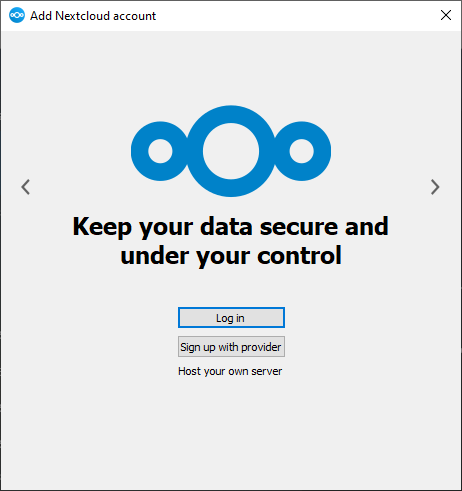The image size is (462, 491).
Task: Click the word "control" in the headline
Action: click(x=299, y=255)
